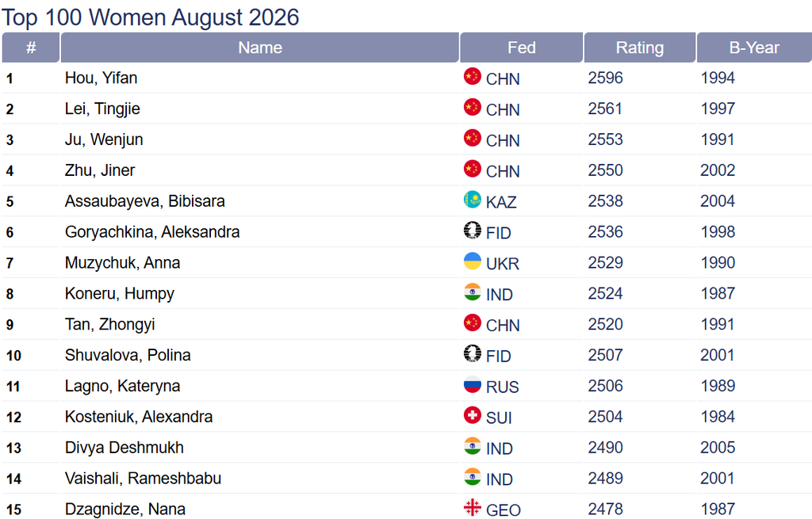Click the Kazakhstan flag icon for Assaubayeva
The image size is (812, 519).
click(473, 200)
